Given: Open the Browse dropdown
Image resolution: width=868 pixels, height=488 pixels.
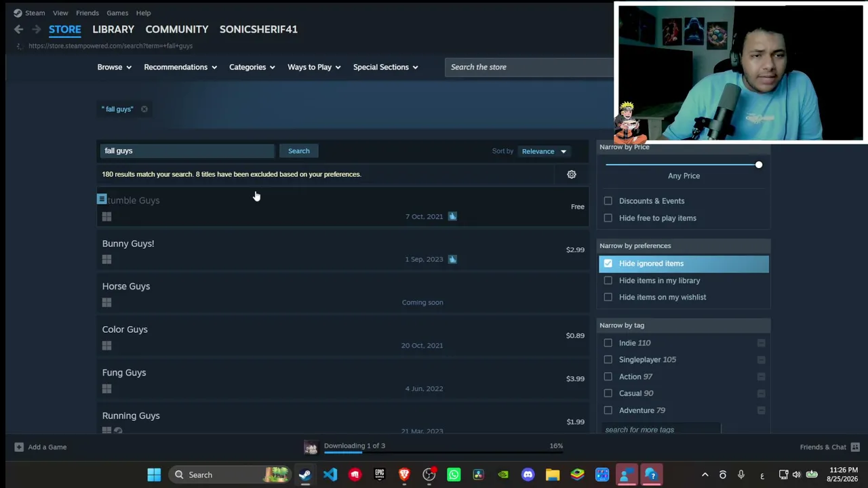Looking at the screenshot, I should tap(114, 67).
